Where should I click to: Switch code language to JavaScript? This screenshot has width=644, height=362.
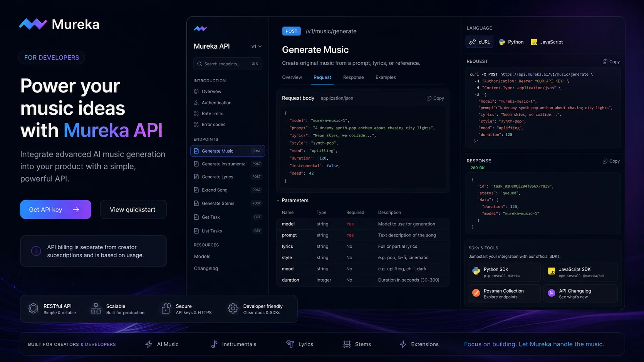click(x=547, y=42)
